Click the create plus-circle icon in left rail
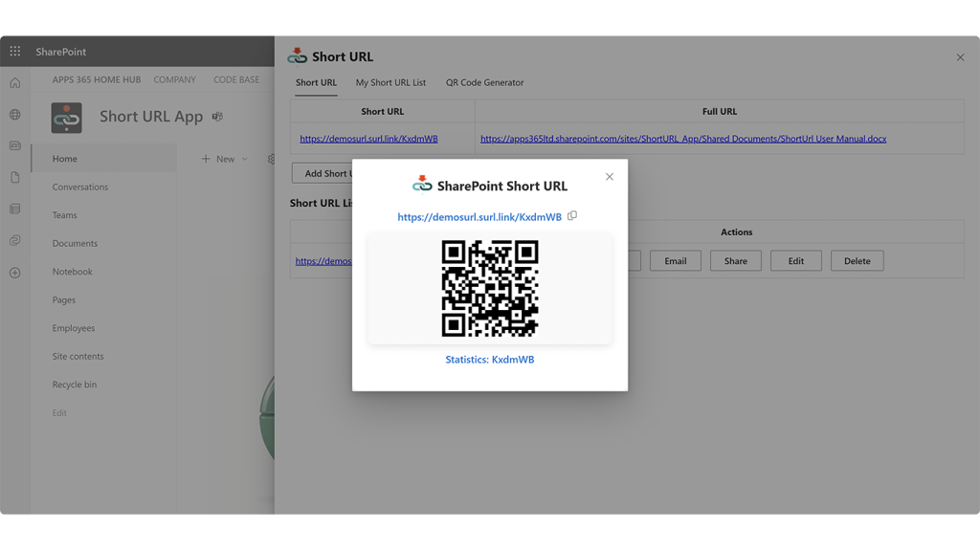The width and height of the screenshot is (980, 551). coord(15,273)
